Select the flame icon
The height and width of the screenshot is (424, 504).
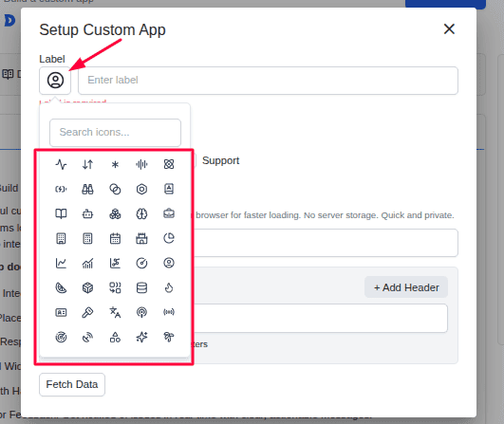coord(169,287)
